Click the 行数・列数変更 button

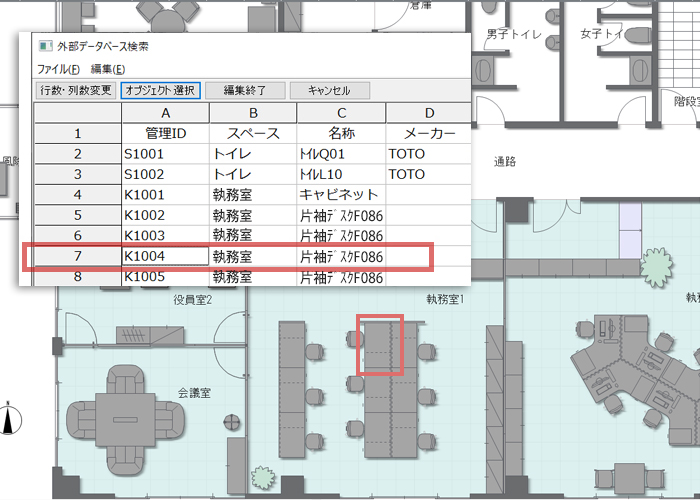[x=76, y=90]
